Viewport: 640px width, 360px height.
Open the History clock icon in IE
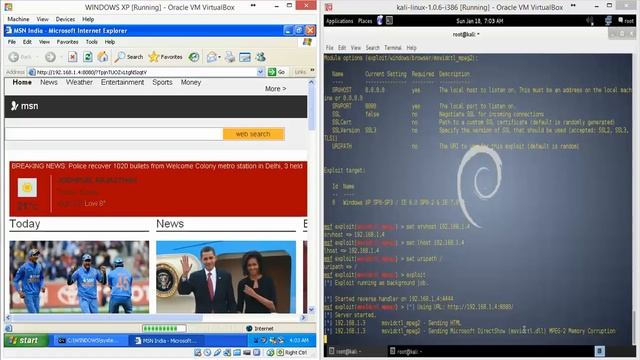[194, 57]
